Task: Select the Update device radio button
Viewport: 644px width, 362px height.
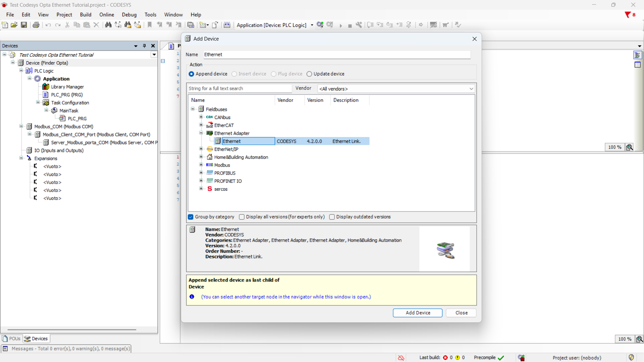Action: coord(309,74)
